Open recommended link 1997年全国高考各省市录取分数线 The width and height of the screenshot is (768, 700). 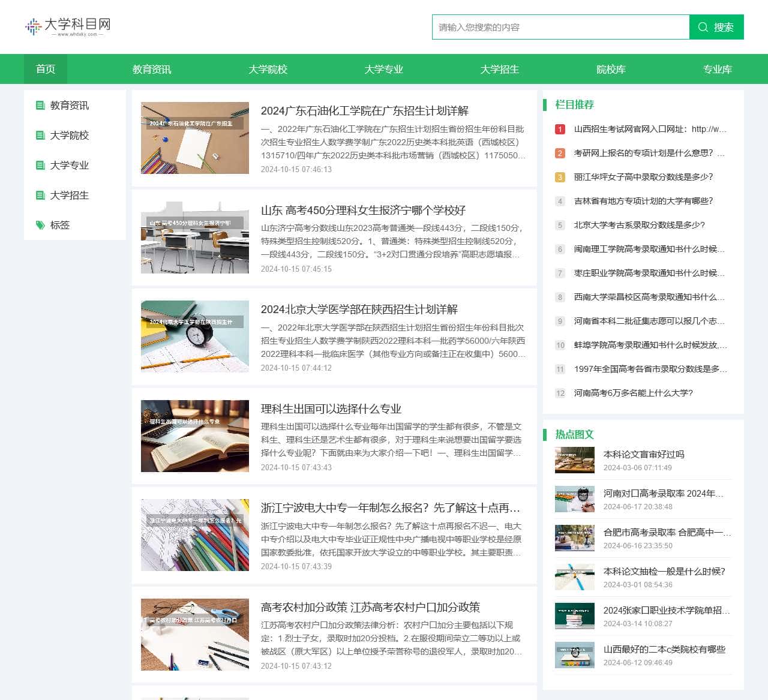(650, 369)
